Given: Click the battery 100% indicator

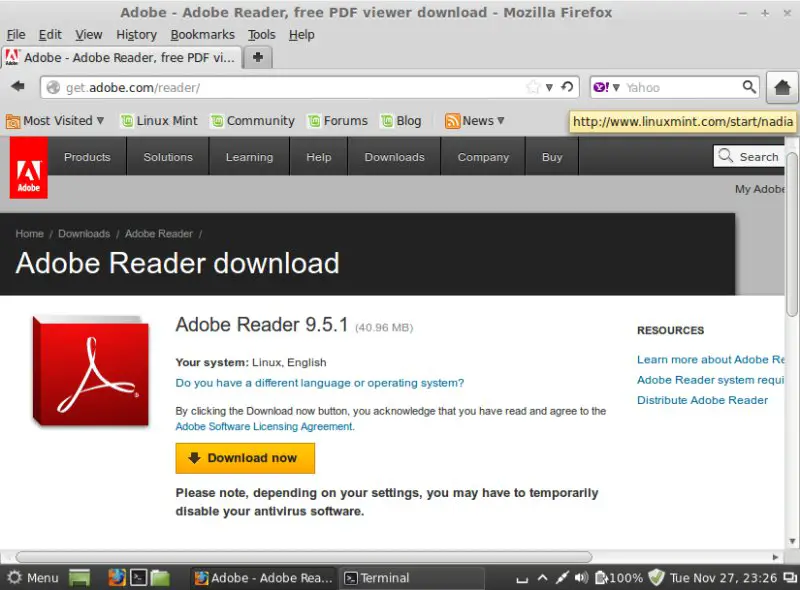Looking at the screenshot, I should [619, 578].
